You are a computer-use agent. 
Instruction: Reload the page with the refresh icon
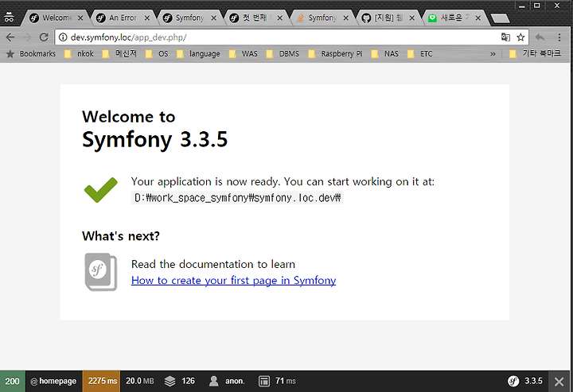(x=44, y=37)
